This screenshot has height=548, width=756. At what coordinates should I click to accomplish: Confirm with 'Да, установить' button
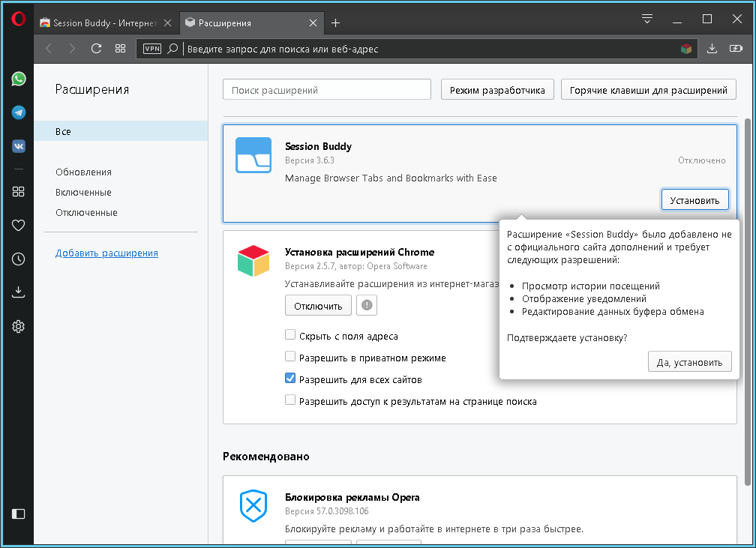click(x=689, y=363)
